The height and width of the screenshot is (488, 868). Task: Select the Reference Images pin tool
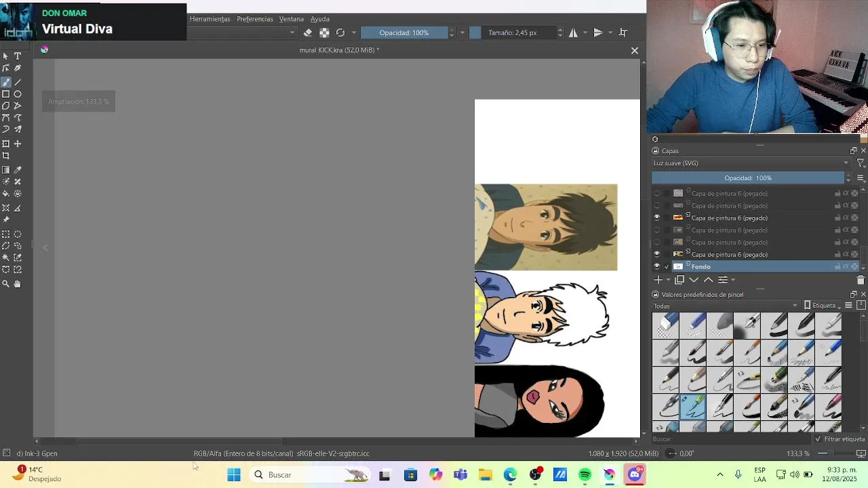[6, 220]
